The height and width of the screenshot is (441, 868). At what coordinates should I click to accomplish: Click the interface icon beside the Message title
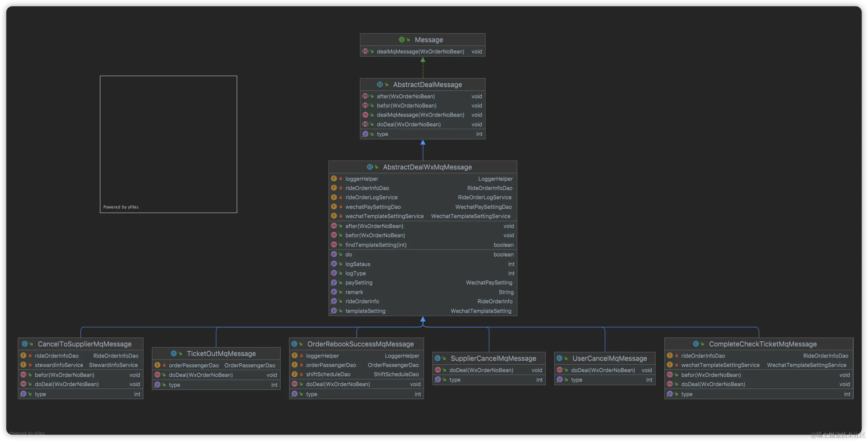[x=402, y=40]
